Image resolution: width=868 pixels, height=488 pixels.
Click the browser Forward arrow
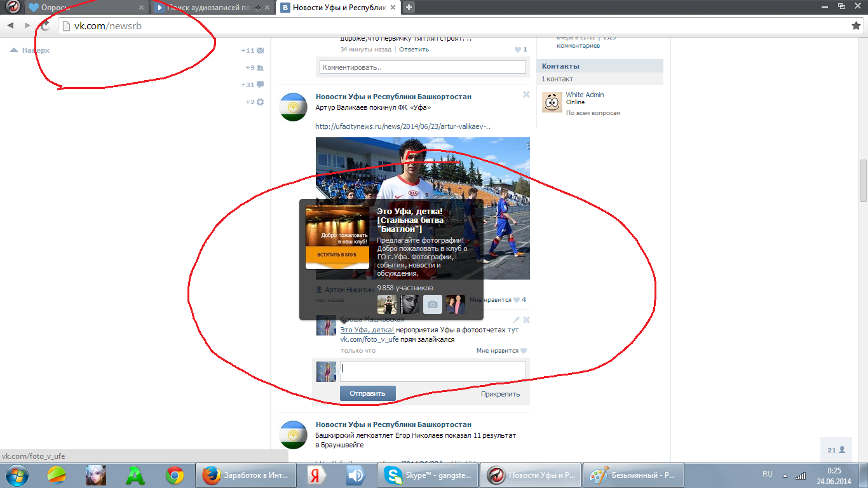[x=27, y=25]
